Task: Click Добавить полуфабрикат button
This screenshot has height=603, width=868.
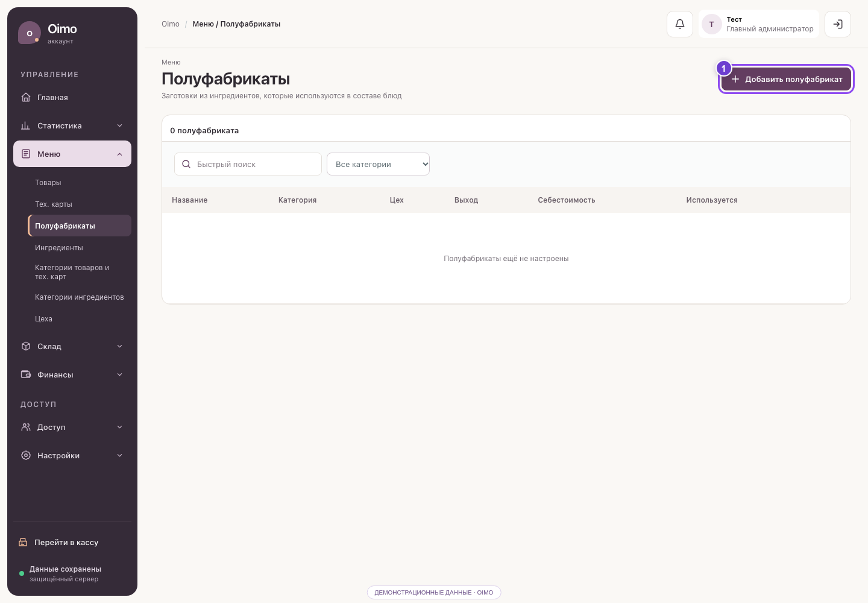Action: [787, 79]
